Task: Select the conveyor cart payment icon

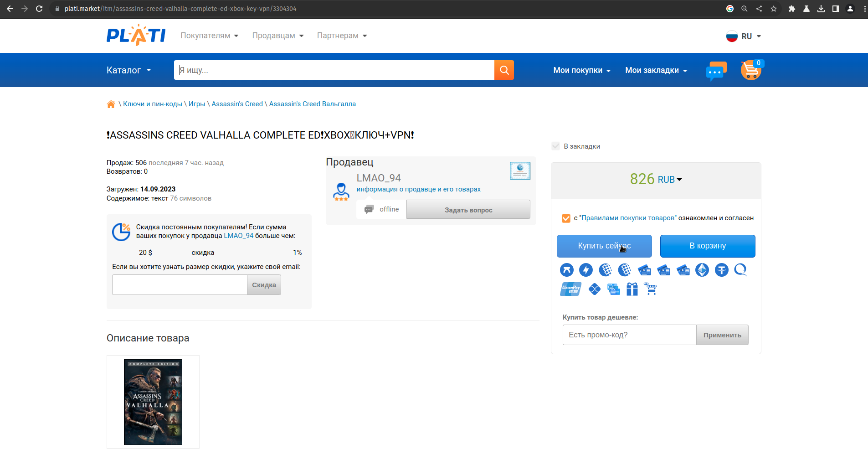Action: coord(650,289)
